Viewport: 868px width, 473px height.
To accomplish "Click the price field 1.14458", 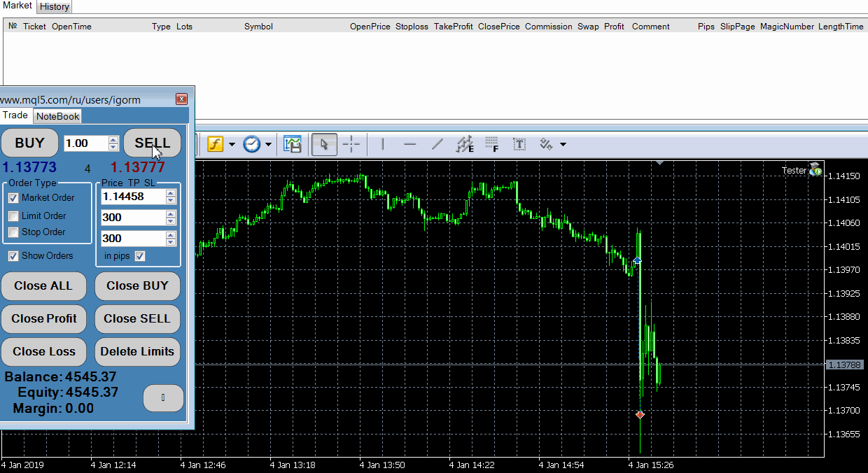I will pos(133,197).
